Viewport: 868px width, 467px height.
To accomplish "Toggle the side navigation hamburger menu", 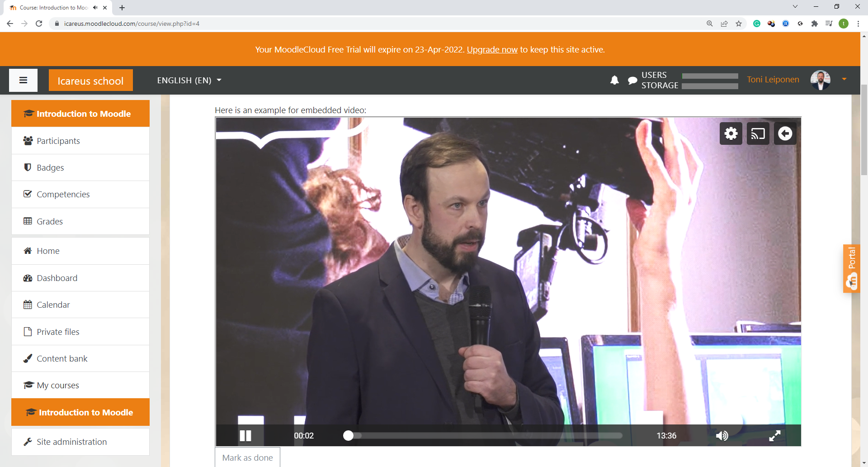I will point(24,81).
